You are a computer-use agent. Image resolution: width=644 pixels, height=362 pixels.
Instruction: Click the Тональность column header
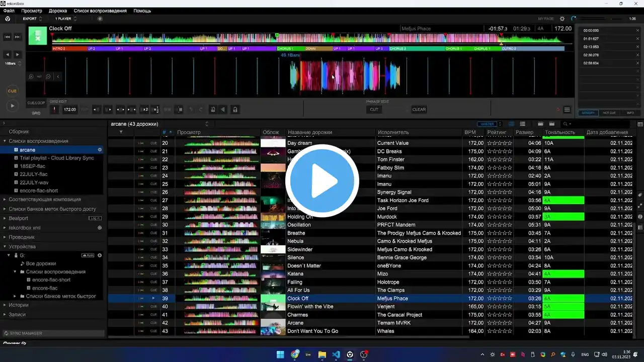tap(559, 132)
